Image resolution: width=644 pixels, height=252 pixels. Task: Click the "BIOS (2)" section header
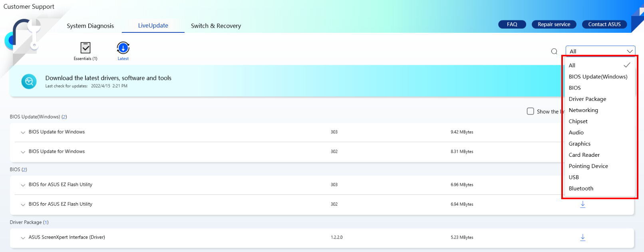pos(18,170)
